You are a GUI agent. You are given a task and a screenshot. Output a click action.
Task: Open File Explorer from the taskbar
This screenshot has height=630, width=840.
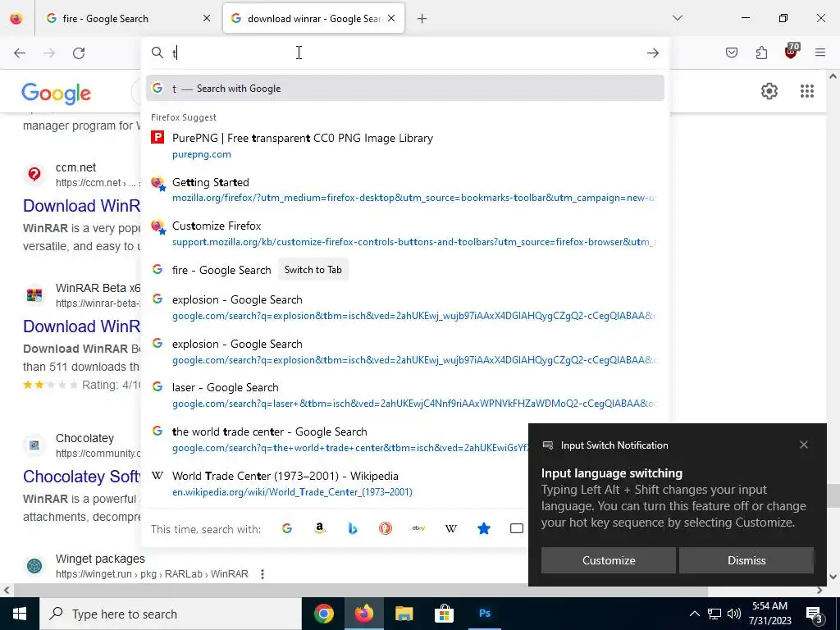pyautogui.click(x=404, y=614)
